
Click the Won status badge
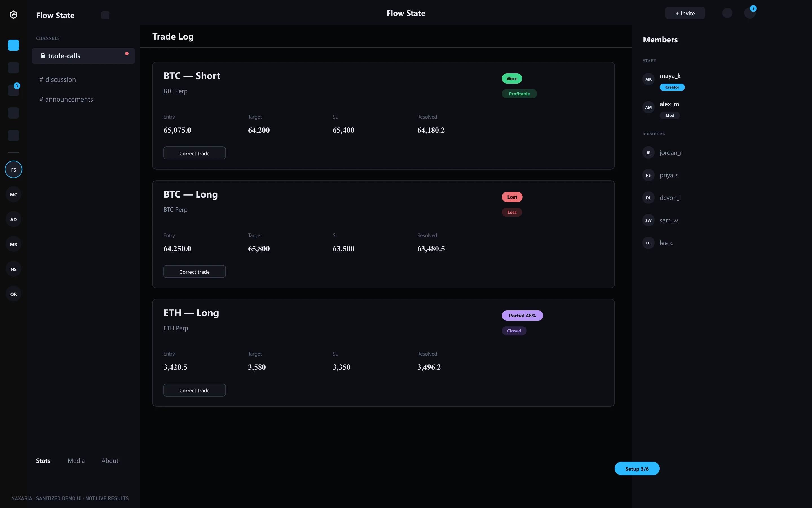pyautogui.click(x=512, y=79)
